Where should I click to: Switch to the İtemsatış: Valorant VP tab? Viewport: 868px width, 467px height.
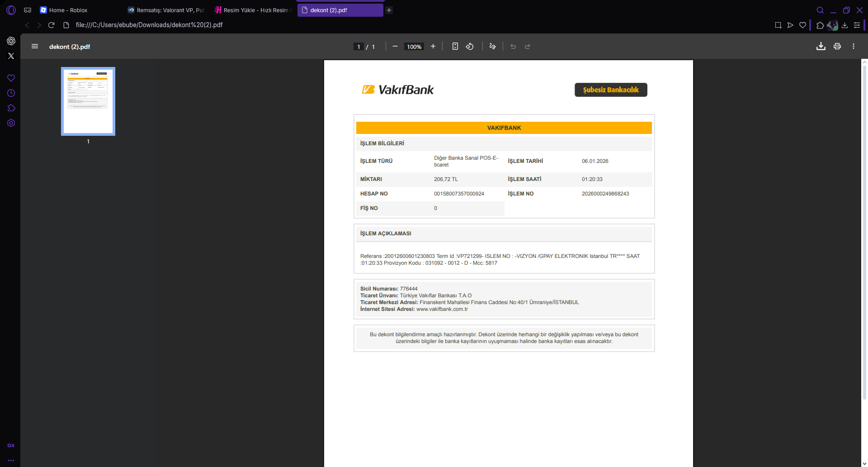[165, 10]
